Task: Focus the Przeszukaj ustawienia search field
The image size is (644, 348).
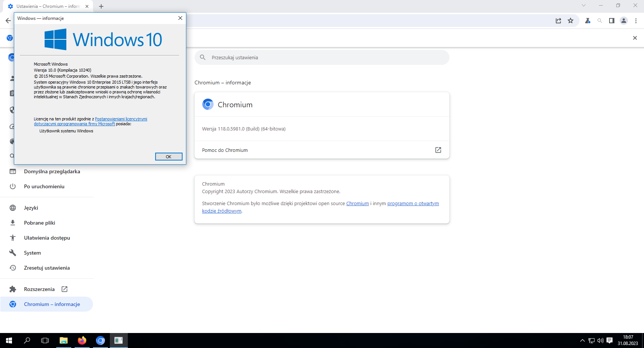Action: (322, 57)
